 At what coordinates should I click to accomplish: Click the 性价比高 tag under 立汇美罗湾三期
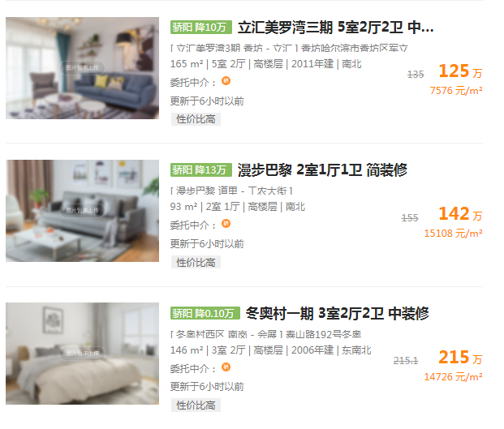[196, 119]
